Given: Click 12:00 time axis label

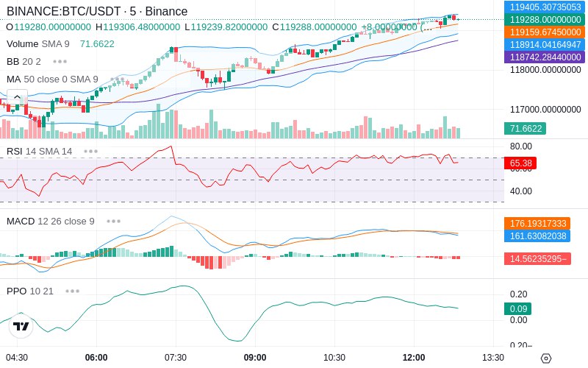Looking at the screenshot, I should 414,358.
